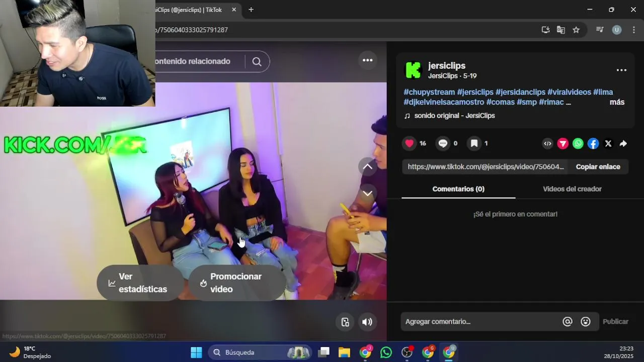Go to previous video with up chevron
The height and width of the screenshot is (362, 644).
click(x=368, y=167)
